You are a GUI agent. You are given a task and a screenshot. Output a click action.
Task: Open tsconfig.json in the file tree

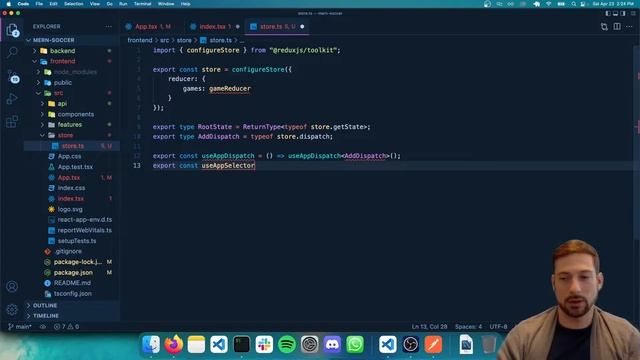pyautogui.click(x=72, y=293)
